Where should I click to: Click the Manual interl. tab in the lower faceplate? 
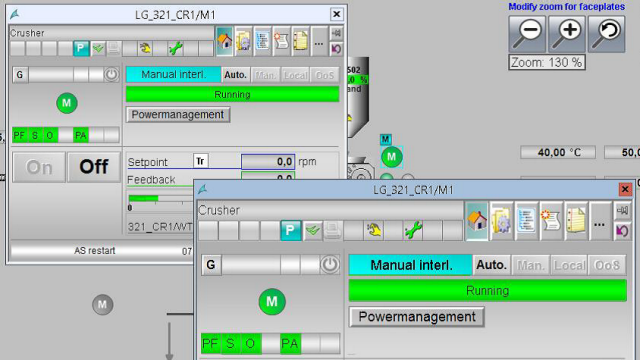click(x=411, y=265)
